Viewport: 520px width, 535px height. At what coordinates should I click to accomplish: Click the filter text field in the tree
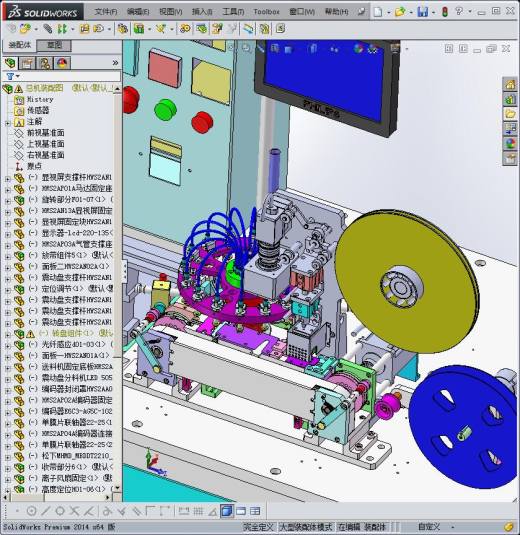[70, 76]
